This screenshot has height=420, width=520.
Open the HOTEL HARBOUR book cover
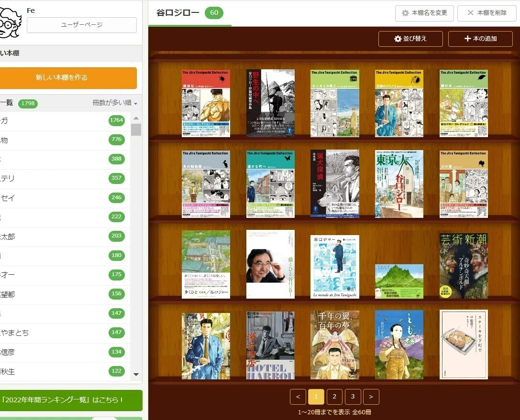(270, 345)
